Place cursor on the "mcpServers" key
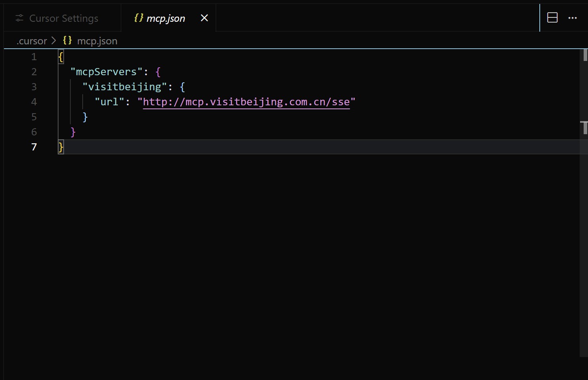 click(106, 72)
